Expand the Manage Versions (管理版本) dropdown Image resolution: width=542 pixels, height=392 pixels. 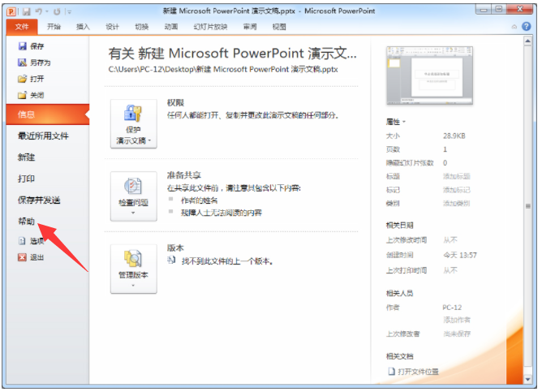click(133, 269)
